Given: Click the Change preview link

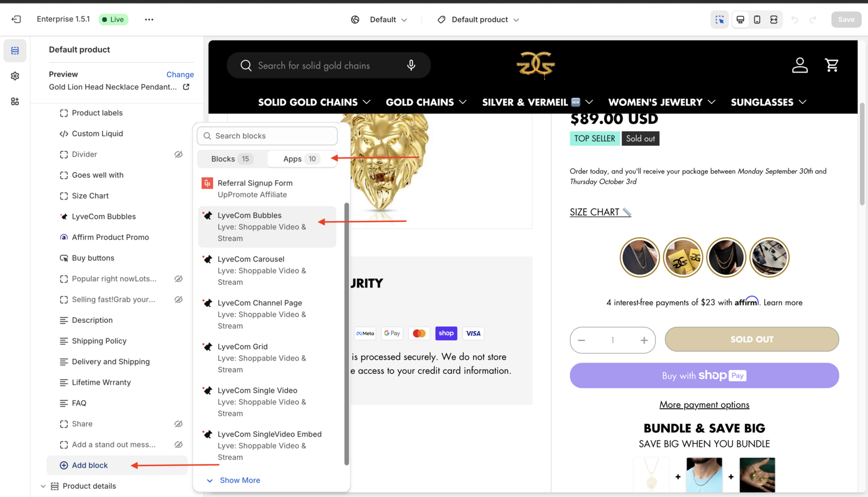Looking at the screenshot, I should [x=180, y=74].
